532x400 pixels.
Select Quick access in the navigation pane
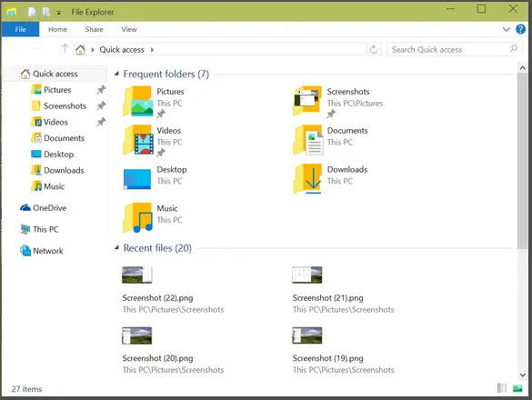[55, 74]
